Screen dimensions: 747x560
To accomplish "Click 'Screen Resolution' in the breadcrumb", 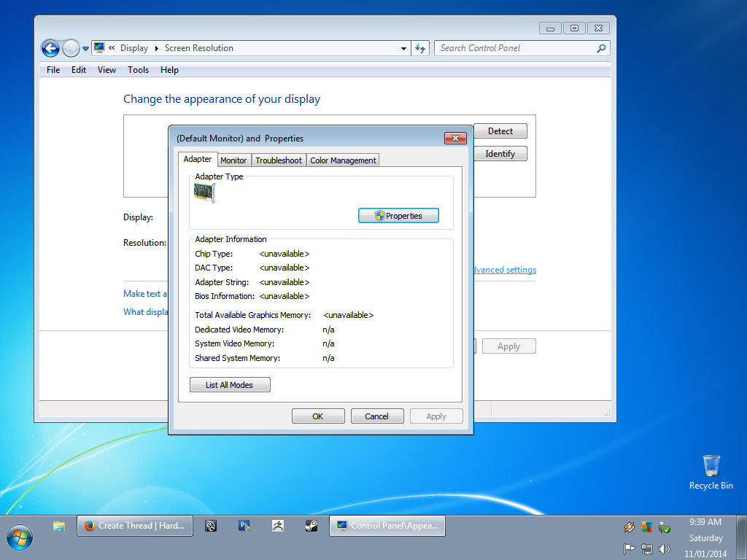I will coord(199,48).
